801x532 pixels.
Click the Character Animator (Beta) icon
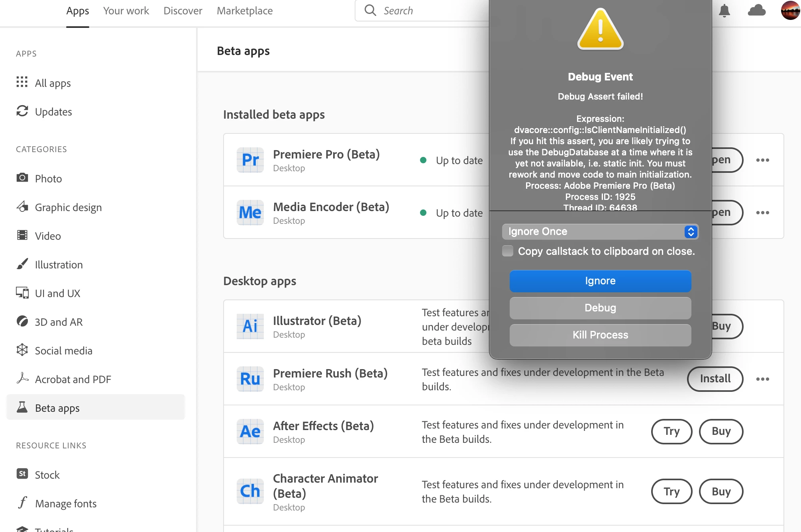coord(250,491)
